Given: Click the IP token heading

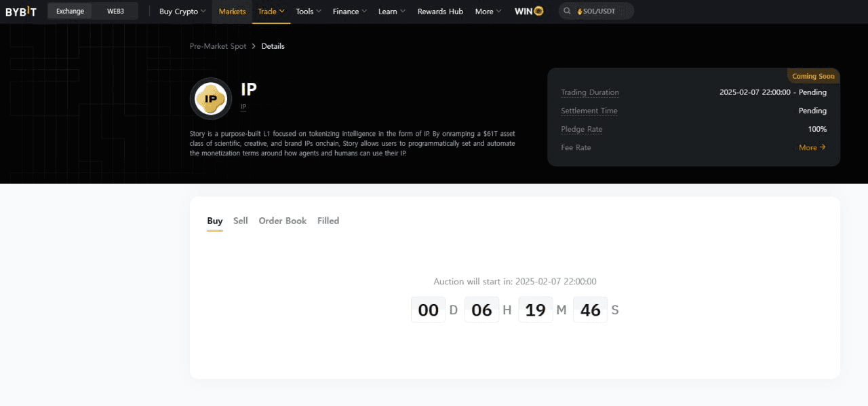Looking at the screenshot, I should [249, 90].
